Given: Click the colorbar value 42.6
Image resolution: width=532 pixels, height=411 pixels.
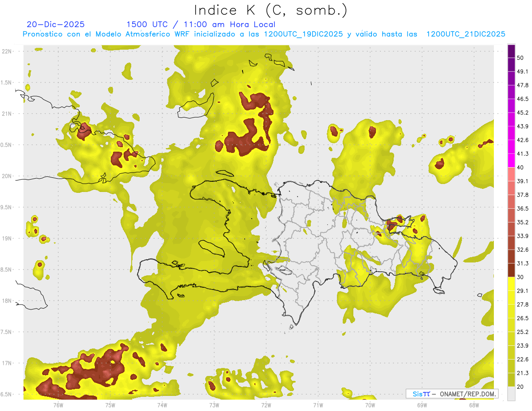Looking at the screenshot, I should coord(523,140).
